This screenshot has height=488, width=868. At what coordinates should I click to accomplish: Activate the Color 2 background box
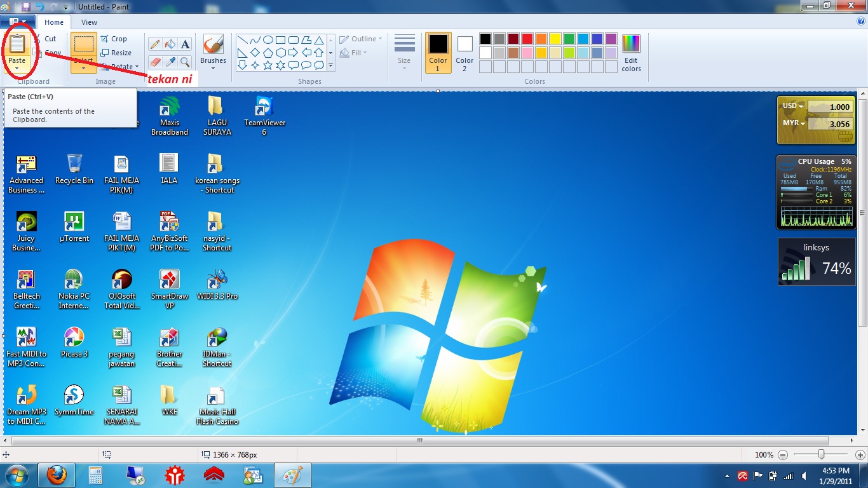pyautogui.click(x=465, y=53)
